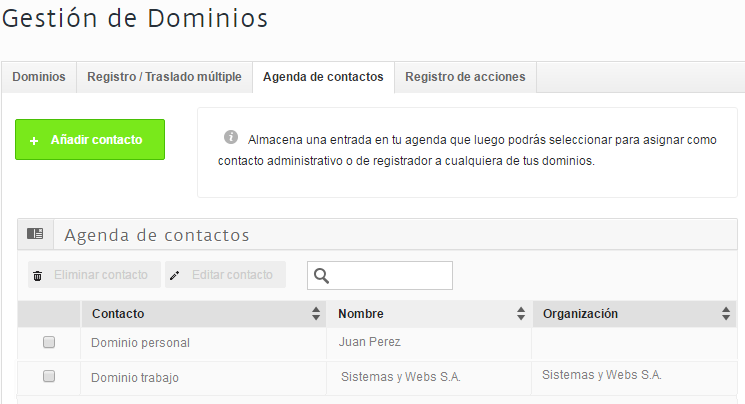This screenshot has height=404, width=745.
Task: Click the Editar contacto button
Action: pos(225,275)
